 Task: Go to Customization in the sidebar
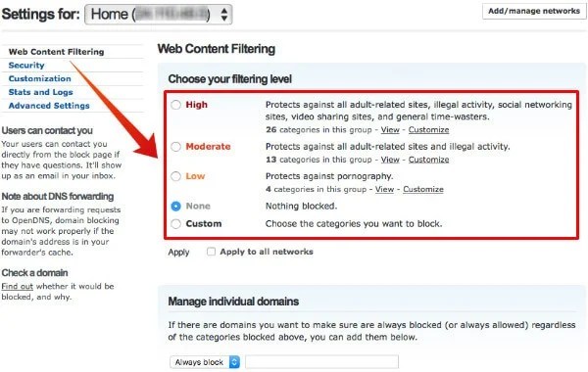pyautogui.click(x=40, y=78)
